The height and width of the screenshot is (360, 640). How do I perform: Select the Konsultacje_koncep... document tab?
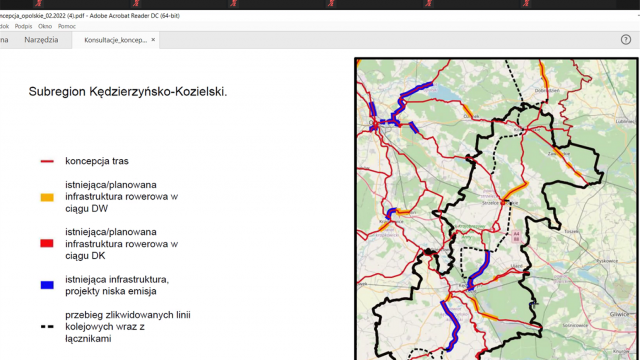(115, 40)
